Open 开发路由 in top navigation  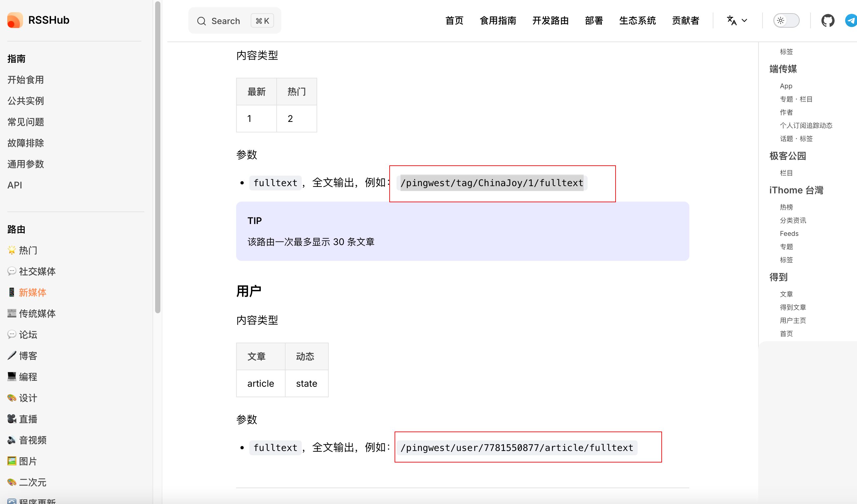tap(550, 20)
